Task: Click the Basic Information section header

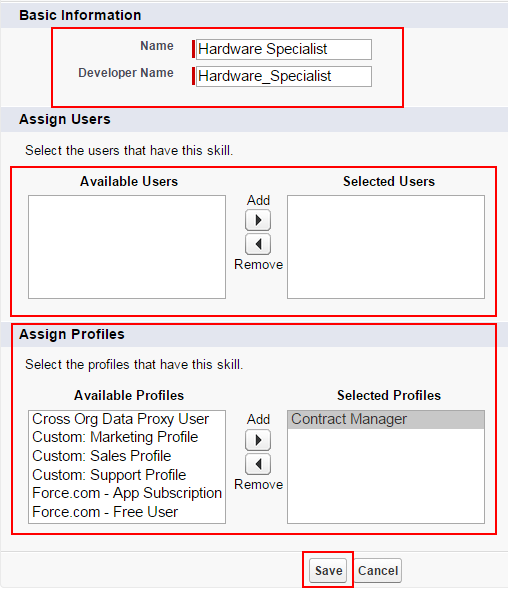Action: tap(80, 15)
